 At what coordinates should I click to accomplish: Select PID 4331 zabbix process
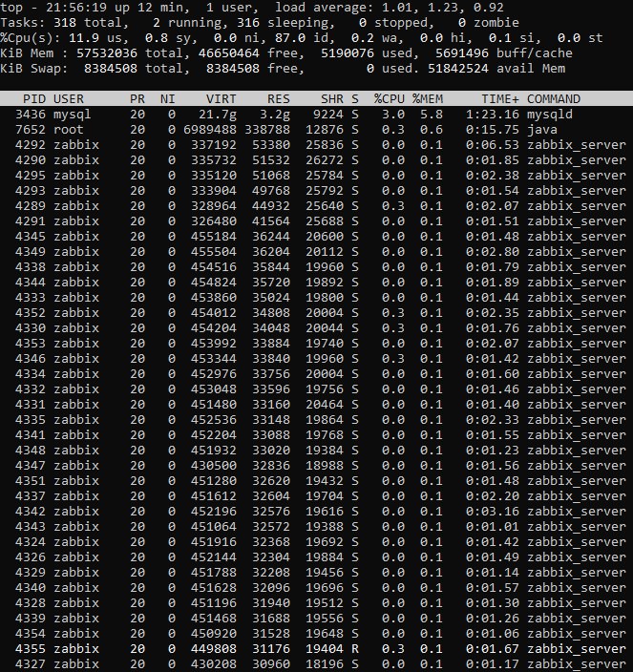[x=30, y=405]
